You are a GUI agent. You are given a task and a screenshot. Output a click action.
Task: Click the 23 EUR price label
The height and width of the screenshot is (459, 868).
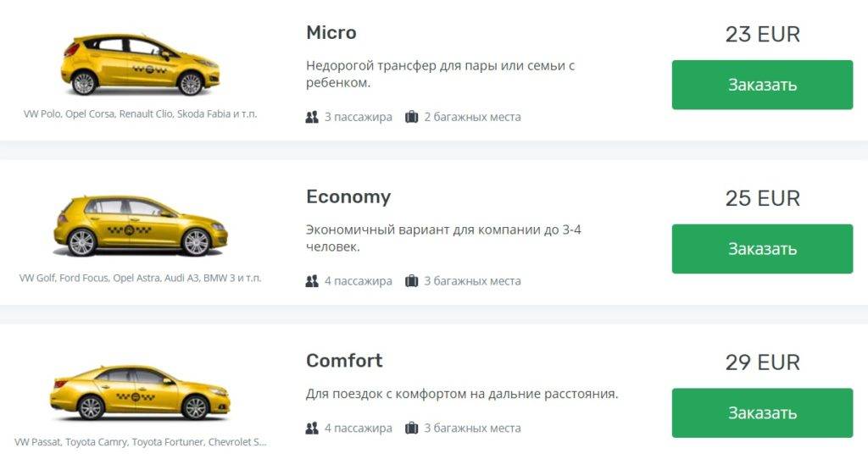click(762, 35)
